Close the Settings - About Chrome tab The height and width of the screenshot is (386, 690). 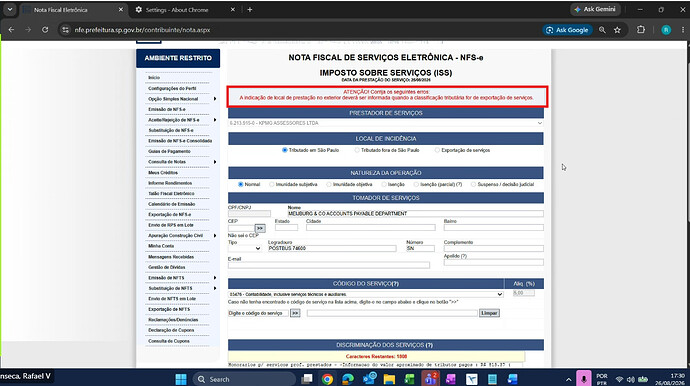(233, 10)
